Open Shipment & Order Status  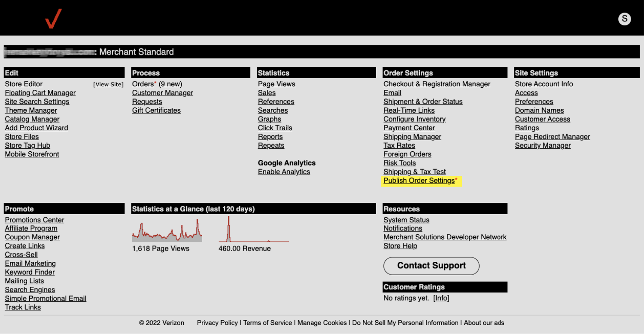pyautogui.click(x=423, y=101)
